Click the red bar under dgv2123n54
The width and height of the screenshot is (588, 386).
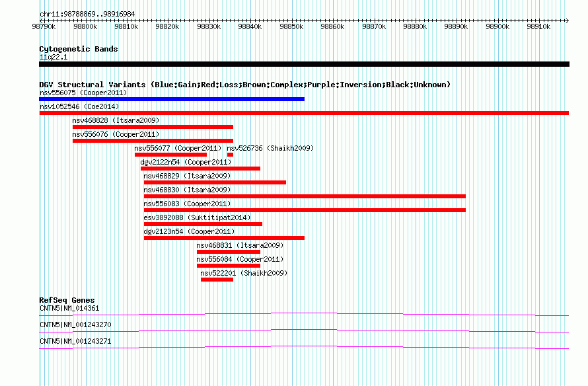(224, 238)
